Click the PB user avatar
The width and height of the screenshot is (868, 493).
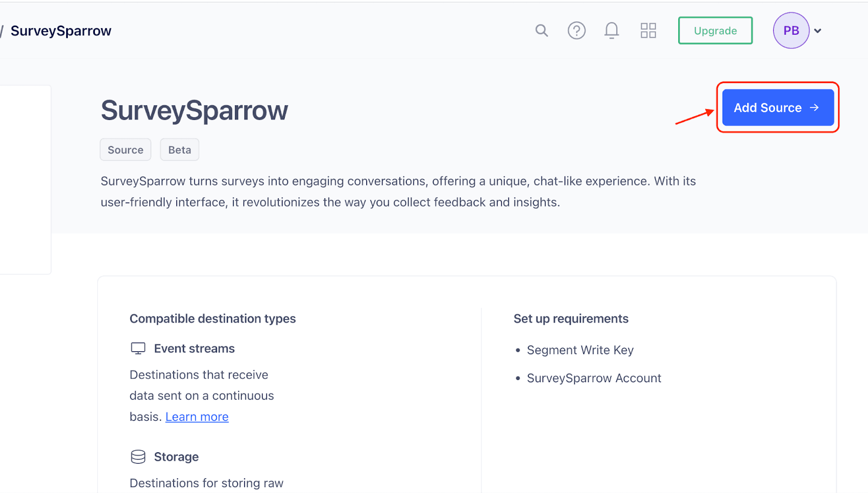[791, 30]
